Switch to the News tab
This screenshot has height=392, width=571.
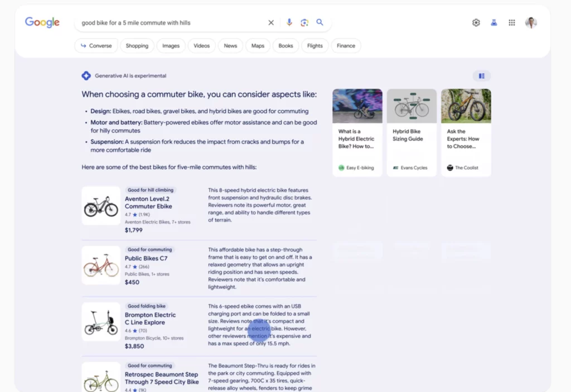230,46
